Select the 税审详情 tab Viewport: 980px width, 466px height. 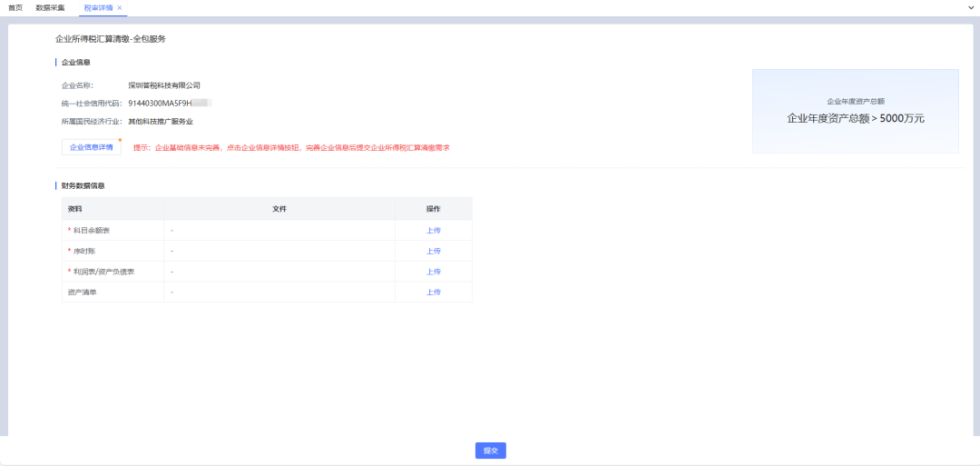98,7
